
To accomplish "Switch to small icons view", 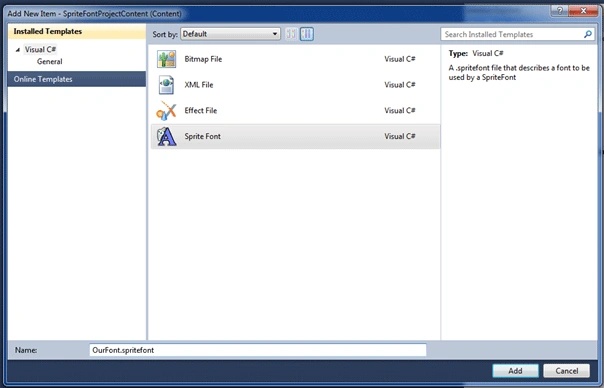I will pos(291,34).
